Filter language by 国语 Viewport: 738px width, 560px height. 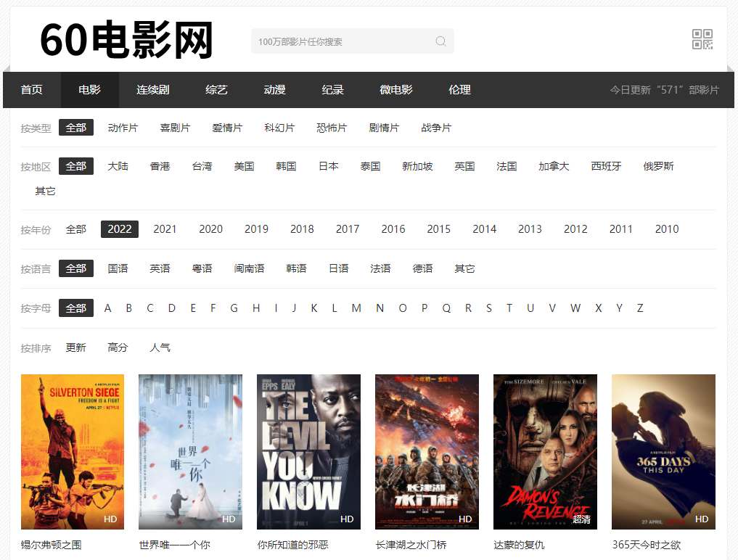point(118,268)
